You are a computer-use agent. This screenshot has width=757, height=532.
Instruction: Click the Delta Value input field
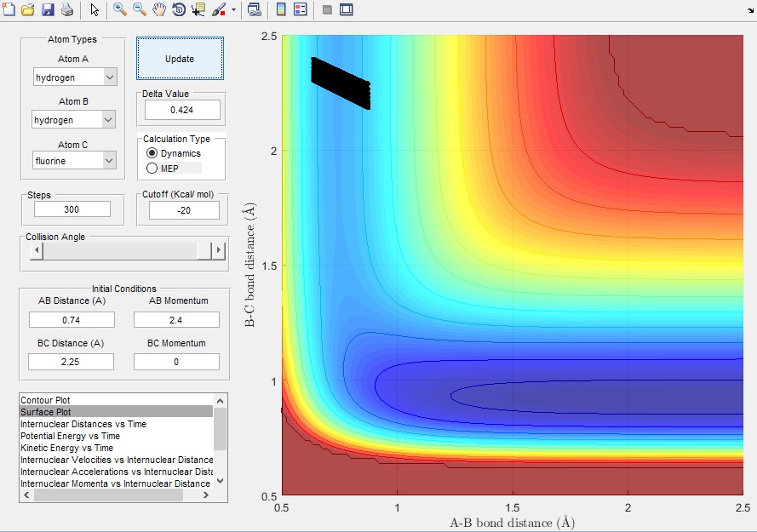click(182, 110)
